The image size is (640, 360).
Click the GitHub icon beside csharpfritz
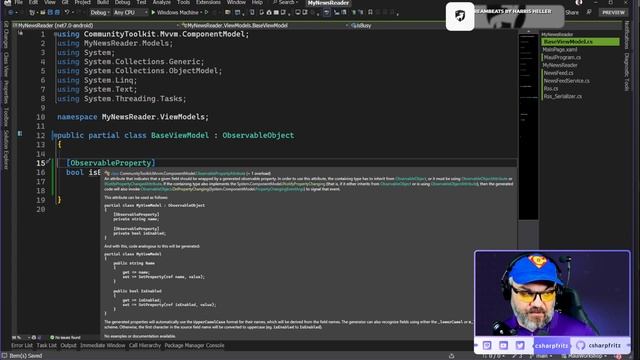pyautogui.click(x=580, y=345)
